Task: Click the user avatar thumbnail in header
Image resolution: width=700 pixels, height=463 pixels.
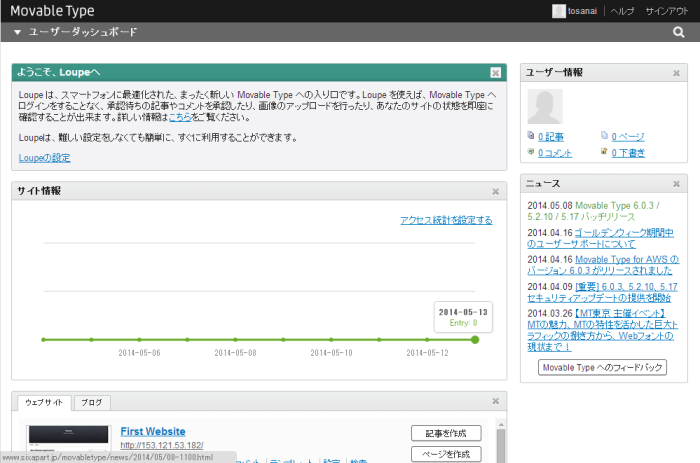Action: click(558, 11)
